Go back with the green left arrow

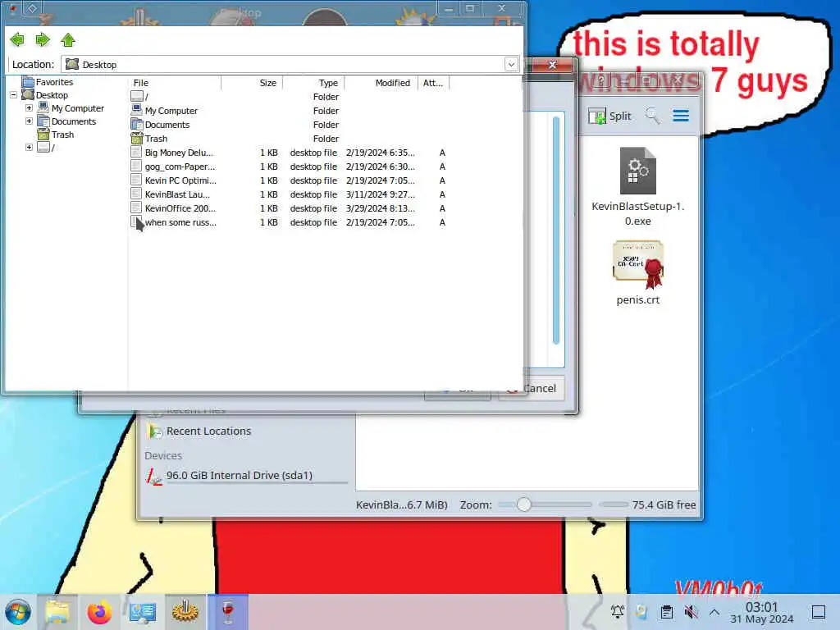[x=17, y=39]
